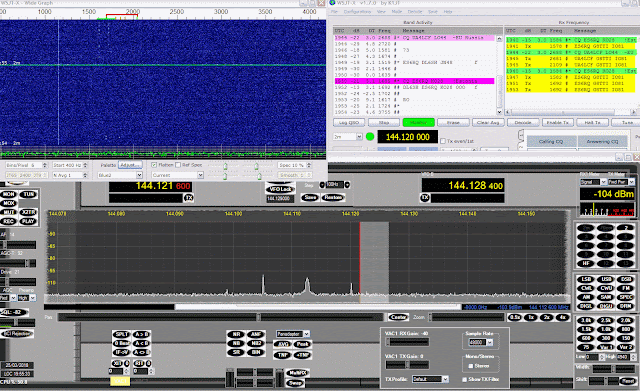Viewport: 640px width, 391px height.
Task: Toggle the X2TR button
Action: [28, 212]
